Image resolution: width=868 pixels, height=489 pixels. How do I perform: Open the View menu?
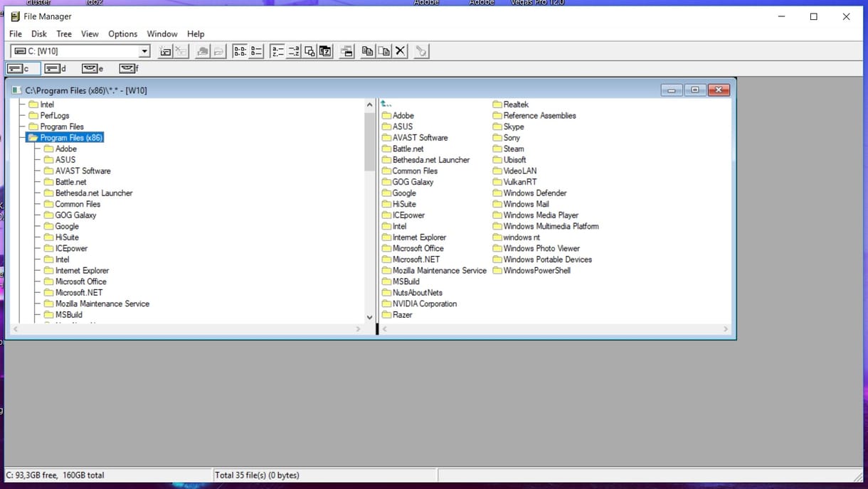point(90,33)
